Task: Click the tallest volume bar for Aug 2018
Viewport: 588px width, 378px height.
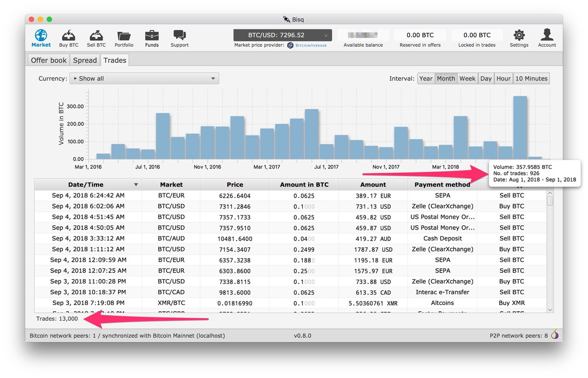Action: click(x=520, y=127)
